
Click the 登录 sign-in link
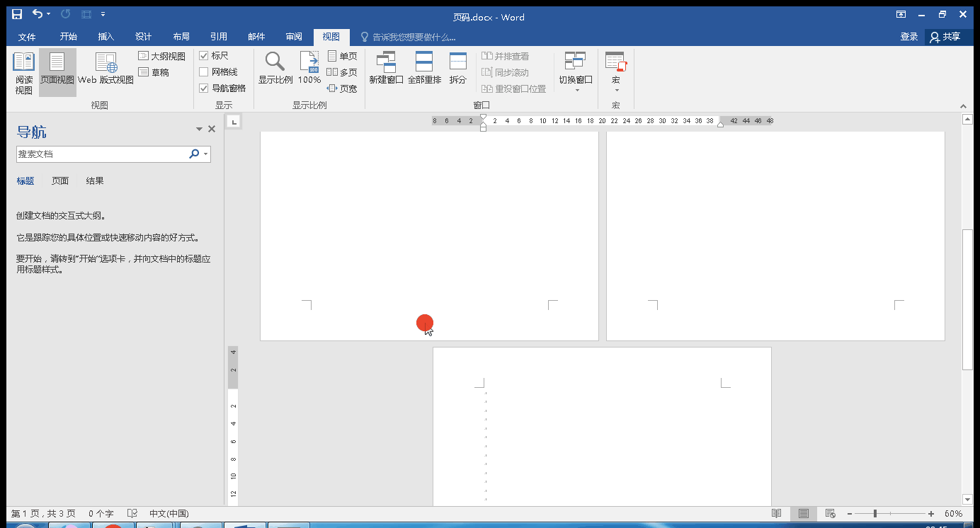pyautogui.click(x=909, y=37)
